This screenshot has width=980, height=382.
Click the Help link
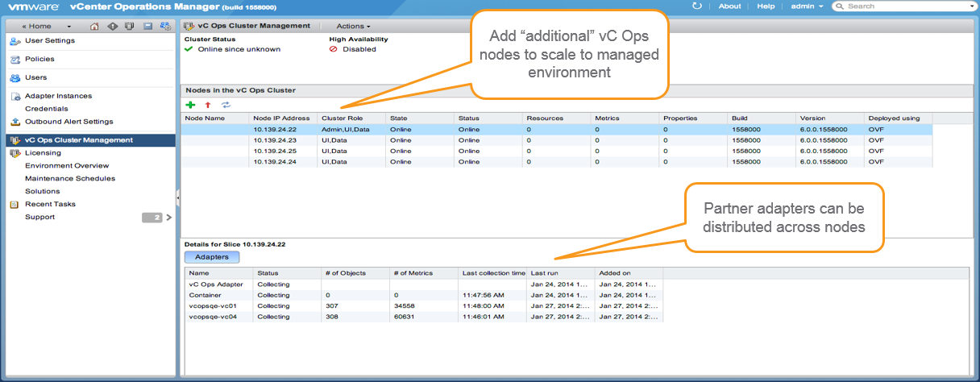[x=766, y=6]
